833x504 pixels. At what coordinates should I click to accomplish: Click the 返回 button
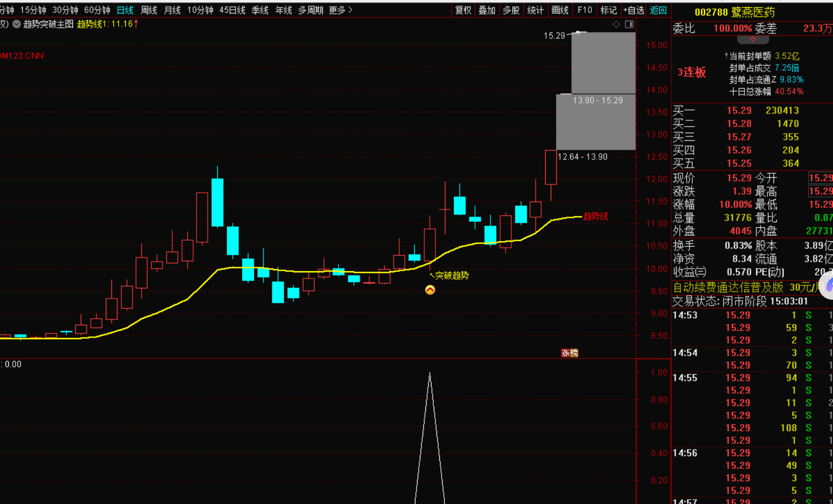(x=658, y=10)
